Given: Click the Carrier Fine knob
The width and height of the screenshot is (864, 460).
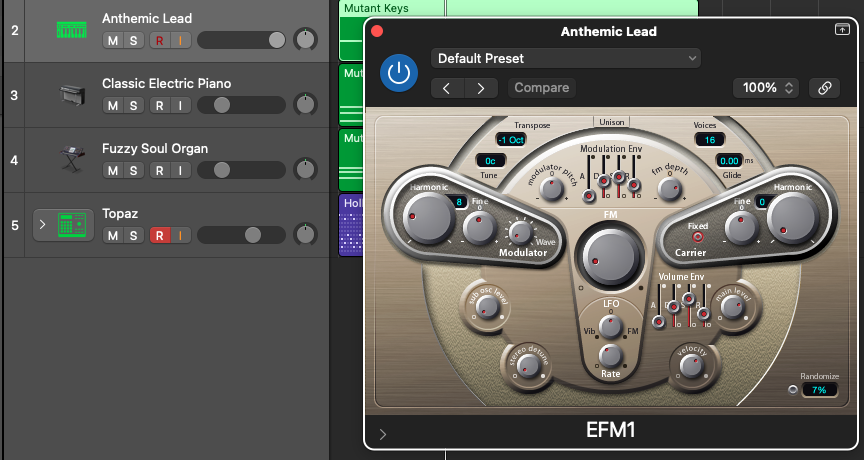Looking at the screenshot, I should click(741, 228).
